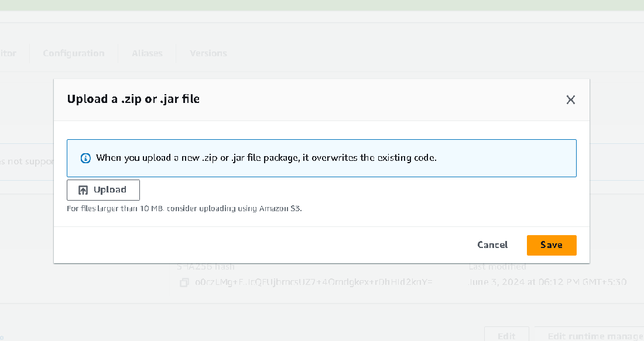Save the uploaded package
This screenshot has width=644, height=341.
551,245
